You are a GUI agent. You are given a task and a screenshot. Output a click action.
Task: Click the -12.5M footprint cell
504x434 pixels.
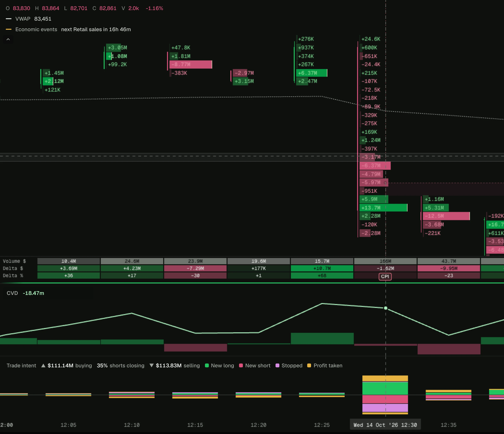(x=446, y=216)
